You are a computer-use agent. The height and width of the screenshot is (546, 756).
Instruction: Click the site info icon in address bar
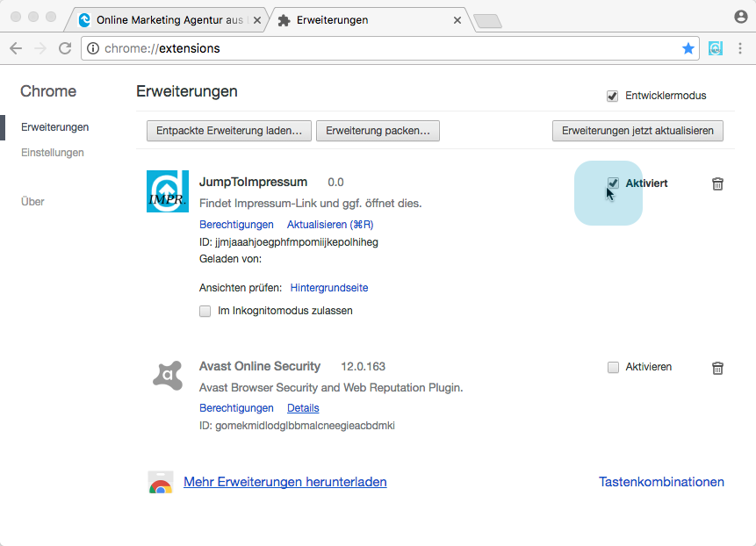[x=94, y=48]
